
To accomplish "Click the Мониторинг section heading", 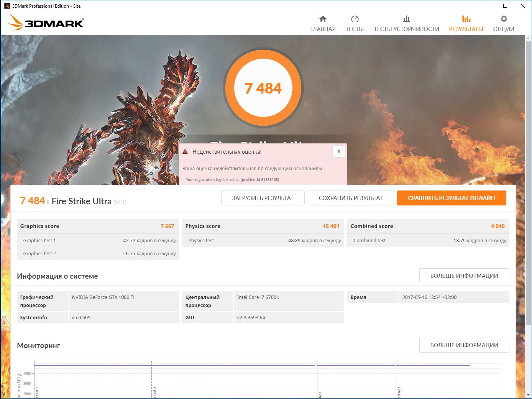I will [x=39, y=346].
